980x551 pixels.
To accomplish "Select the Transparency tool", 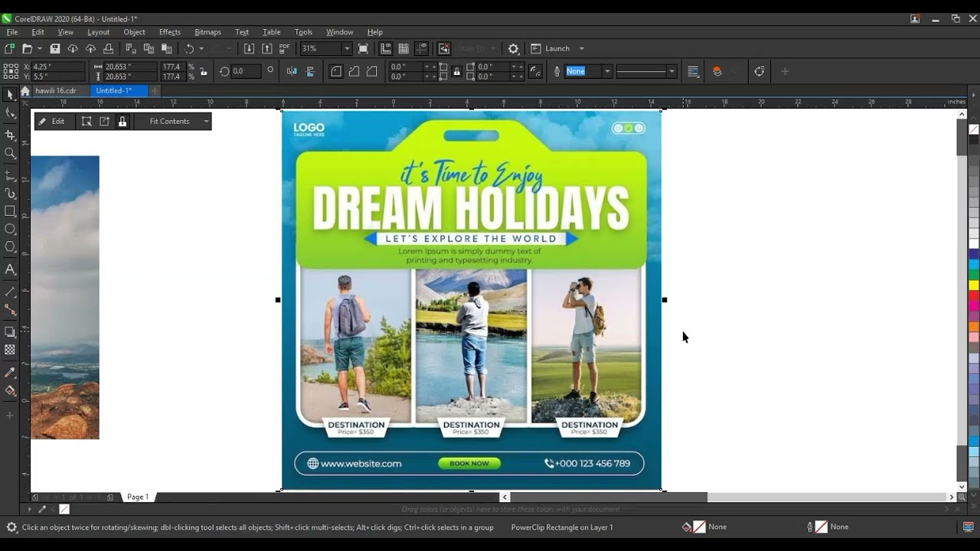I will tap(10, 350).
